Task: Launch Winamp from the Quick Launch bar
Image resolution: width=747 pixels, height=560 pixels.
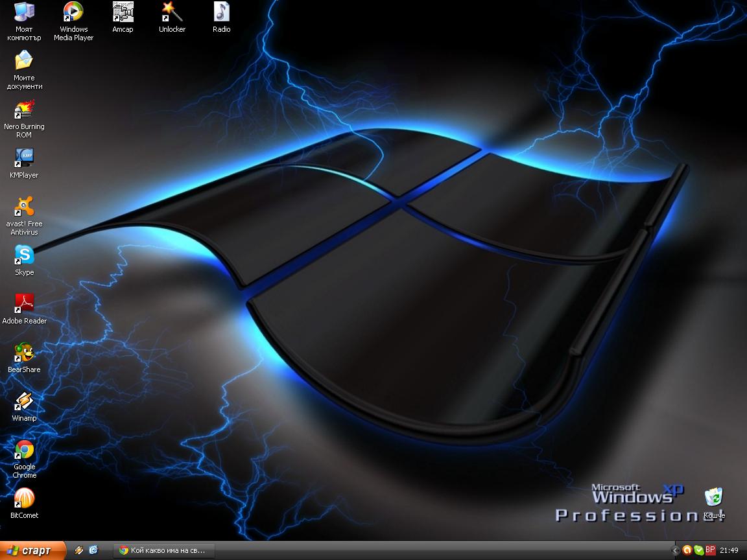Action: pyautogui.click(x=79, y=550)
